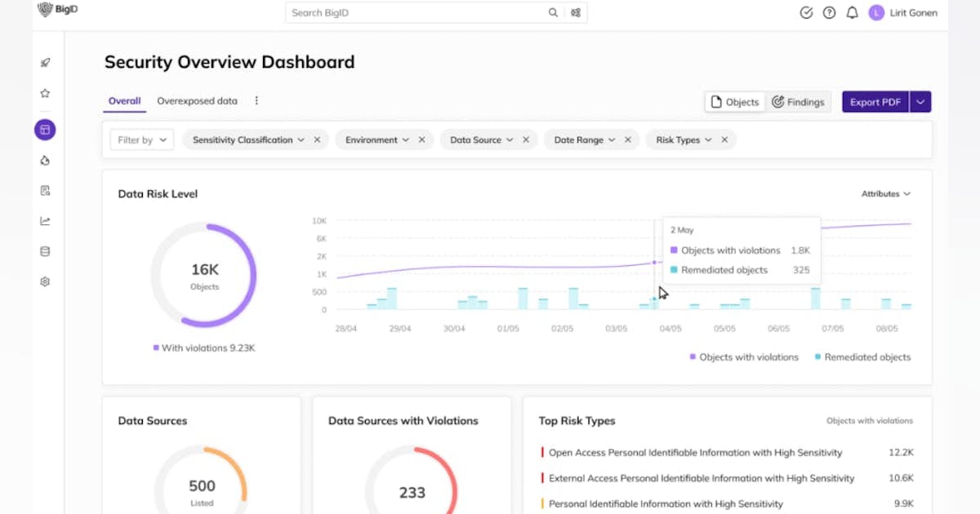Open the Filter by dropdown
980x514 pixels.
(141, 140)
